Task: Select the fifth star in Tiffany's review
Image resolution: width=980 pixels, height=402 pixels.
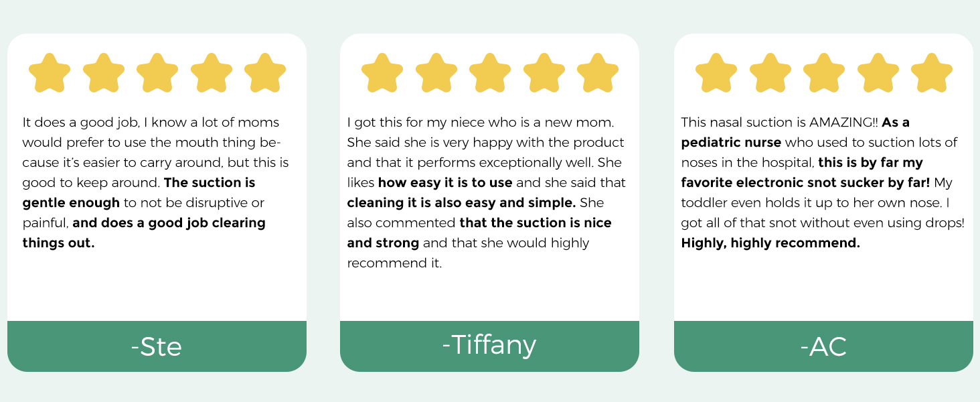Action: [x=598, y=72]
